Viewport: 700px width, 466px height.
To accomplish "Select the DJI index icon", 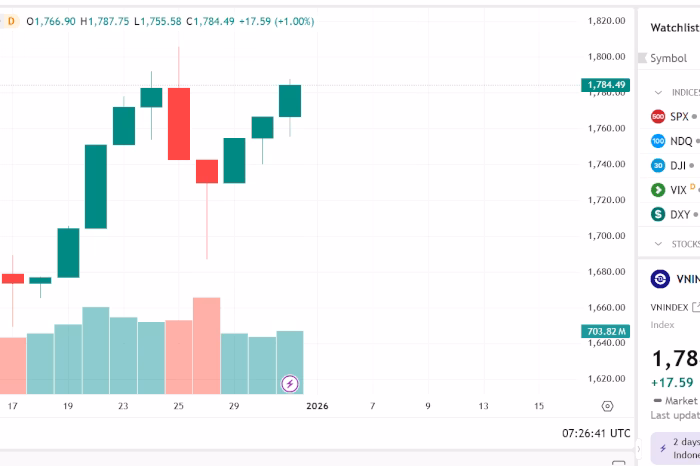I will 658,165.
